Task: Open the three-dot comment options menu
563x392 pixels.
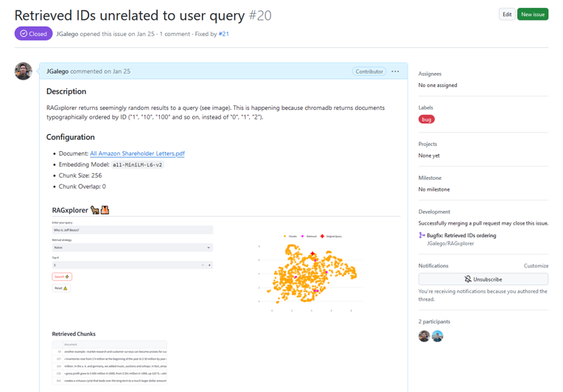Action: click(x=396, y=71)
